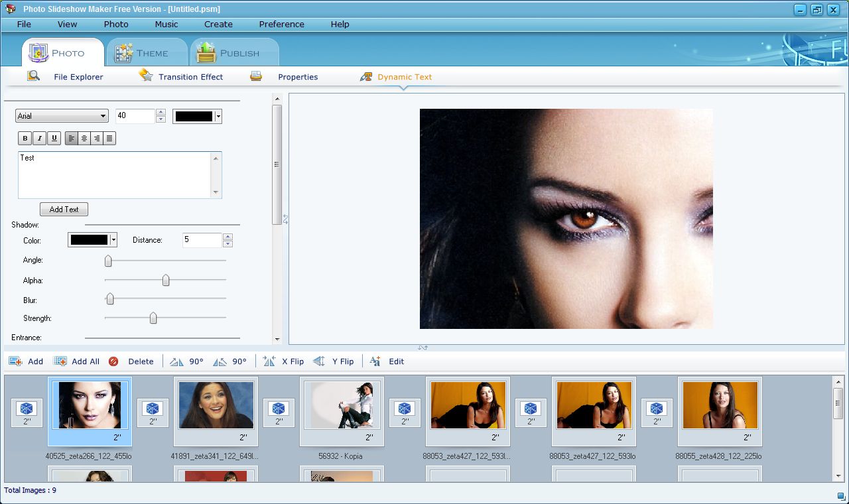Open the File Explorer panel
Screen dimensions: 849x504
(x=65, y=77)
